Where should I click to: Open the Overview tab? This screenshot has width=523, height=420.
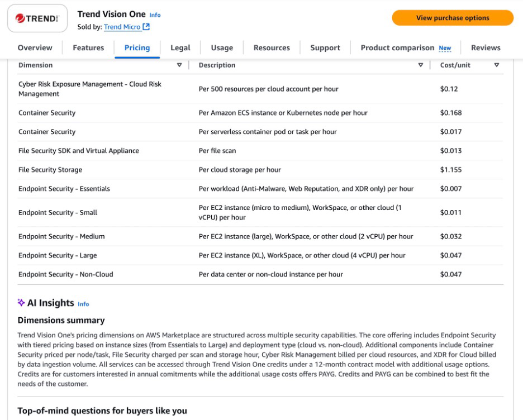(35, 48)
